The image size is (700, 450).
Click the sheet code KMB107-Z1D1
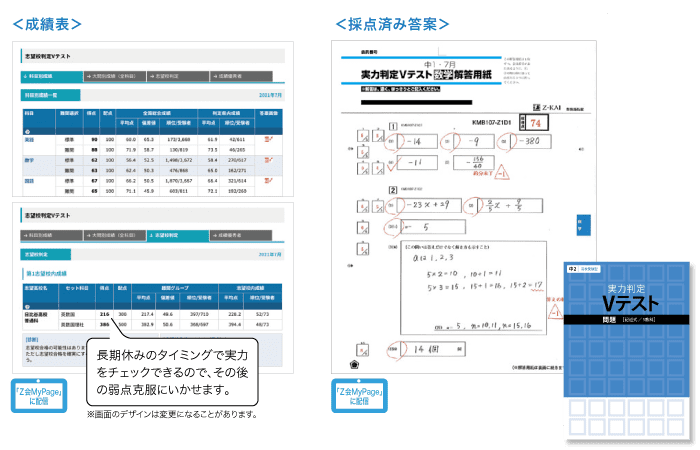pos(491,122)
